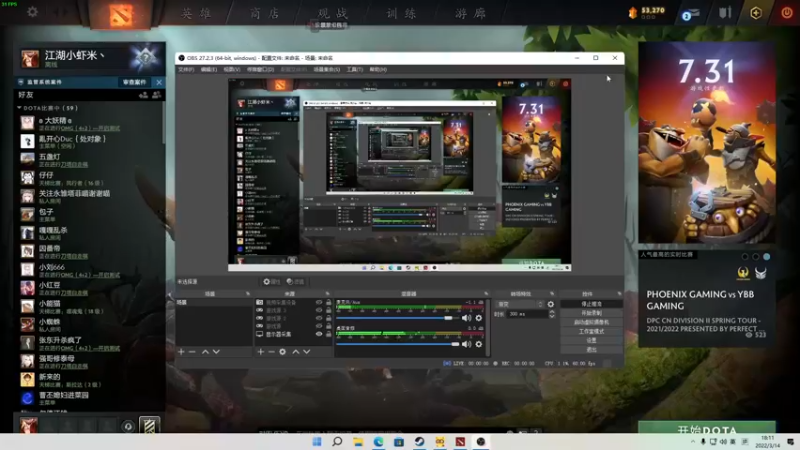Open settings gear for 麦克风/Aux channel

(479, 318)
